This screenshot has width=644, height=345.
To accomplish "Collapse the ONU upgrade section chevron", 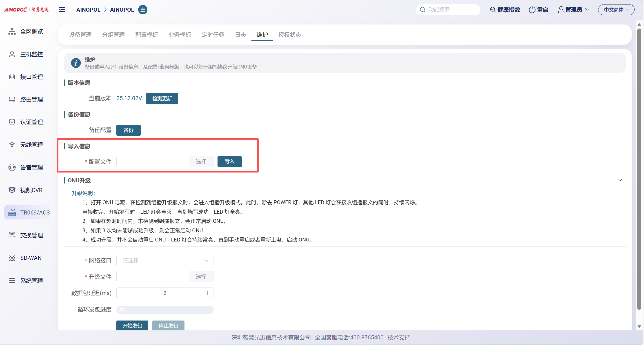I will tap(620, 180).
